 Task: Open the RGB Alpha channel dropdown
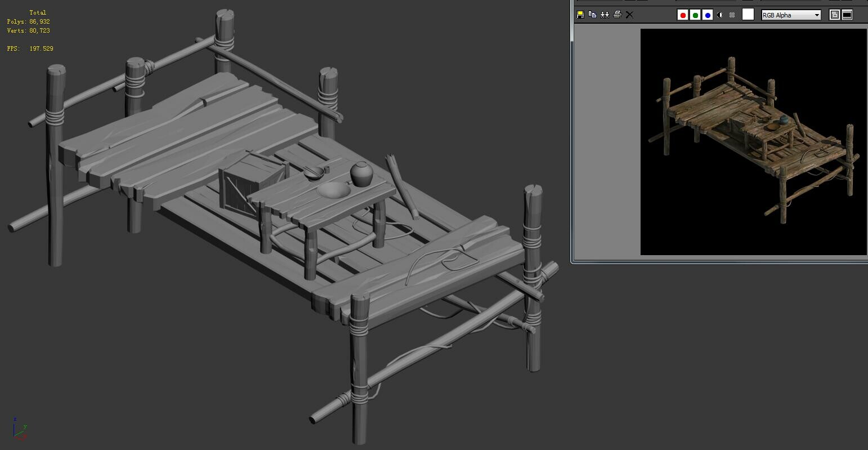coord(791,15)
